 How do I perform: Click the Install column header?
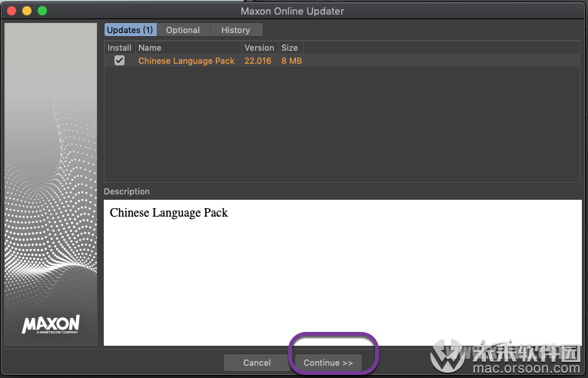(x=120, y=48)
